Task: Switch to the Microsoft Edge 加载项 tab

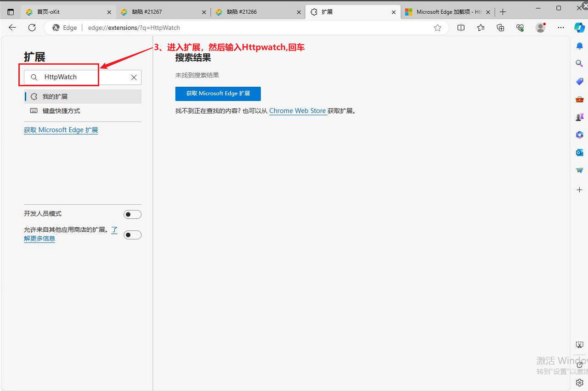Action: click(448, 12)
